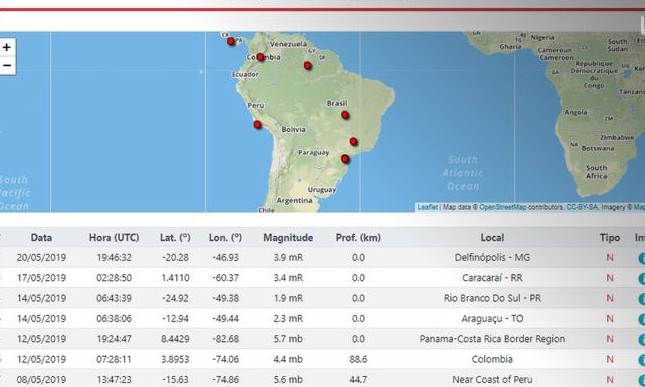Open info icon for the Delfinópolis - MG row
Viewport: 645px width, 387px height.
[641, 258]
